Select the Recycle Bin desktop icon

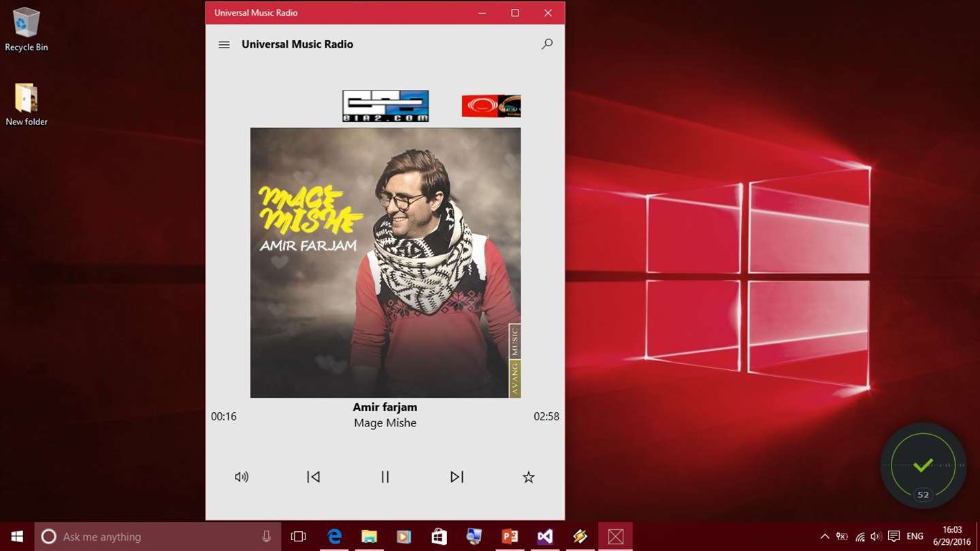tap(27, 30)
